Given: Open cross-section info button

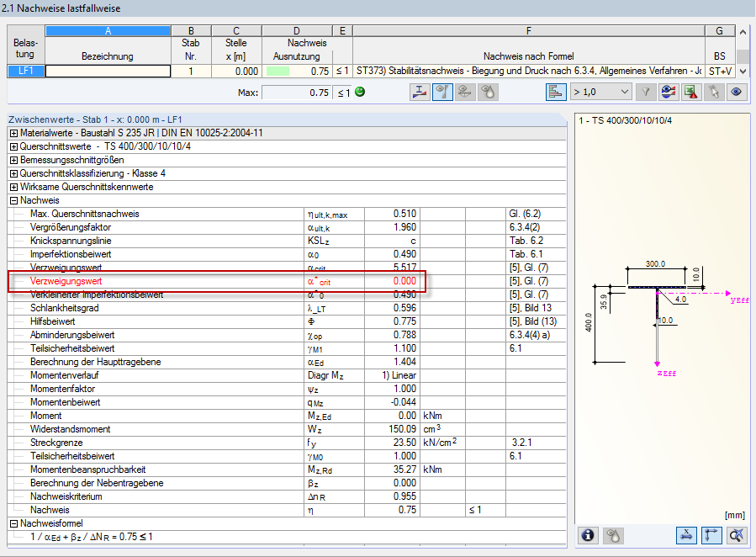Looking at the screenshot, I should point(588,535).
